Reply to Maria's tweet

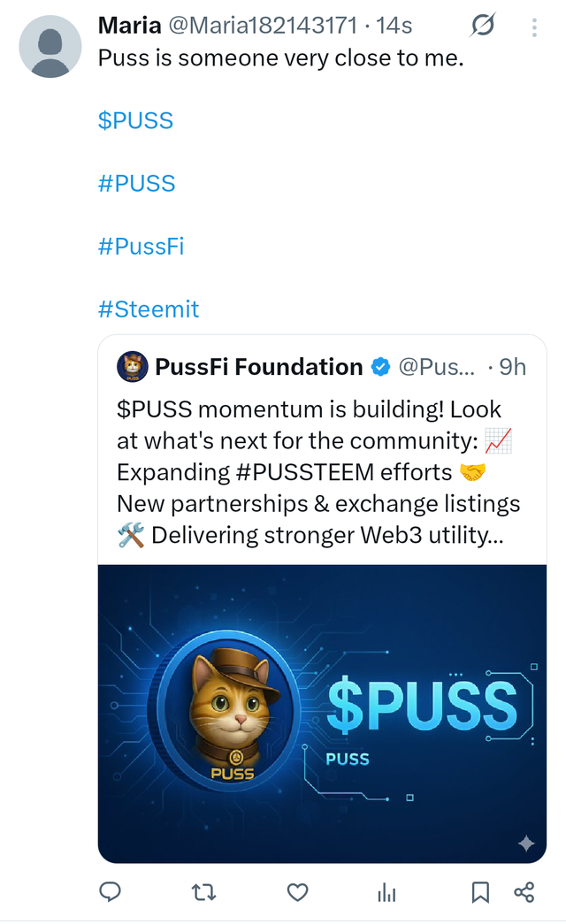pos(110,892)
